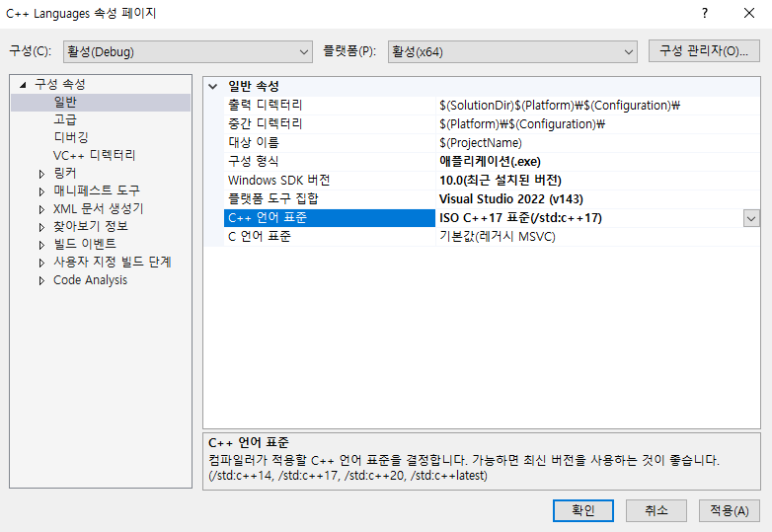Expand the 사용자 지정 빌드 단계 arrow
Screen dimensions: 772x532
[x=41, y=263]
